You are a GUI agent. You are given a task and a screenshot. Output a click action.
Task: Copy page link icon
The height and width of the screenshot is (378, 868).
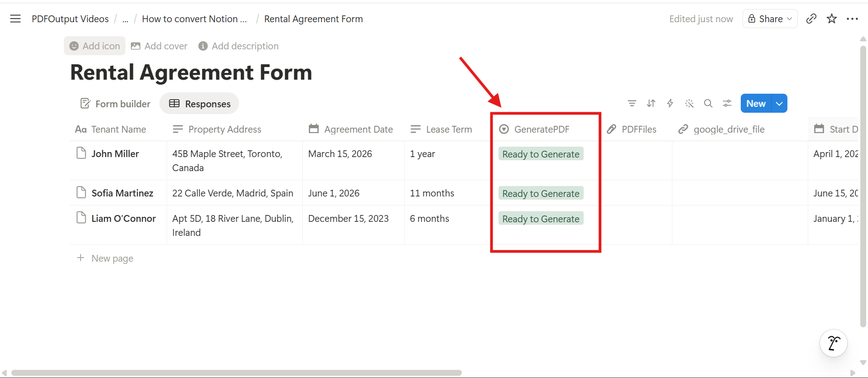(x=811, y=19)
